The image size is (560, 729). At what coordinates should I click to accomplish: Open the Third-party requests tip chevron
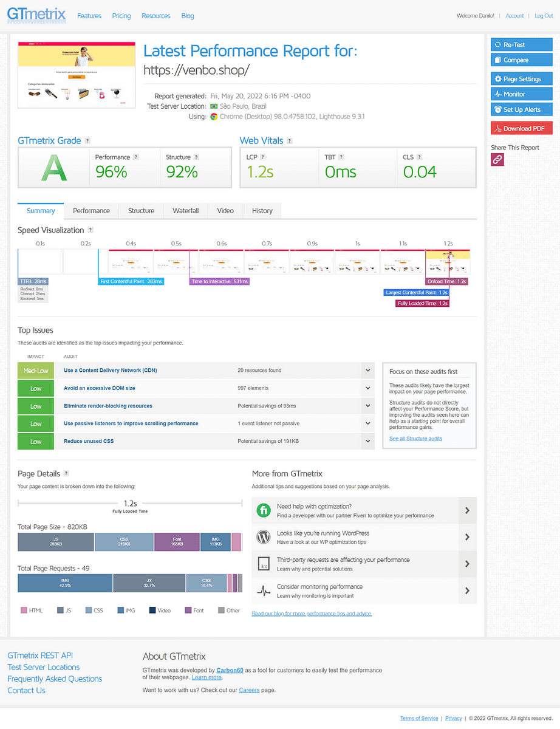[467, 564]
